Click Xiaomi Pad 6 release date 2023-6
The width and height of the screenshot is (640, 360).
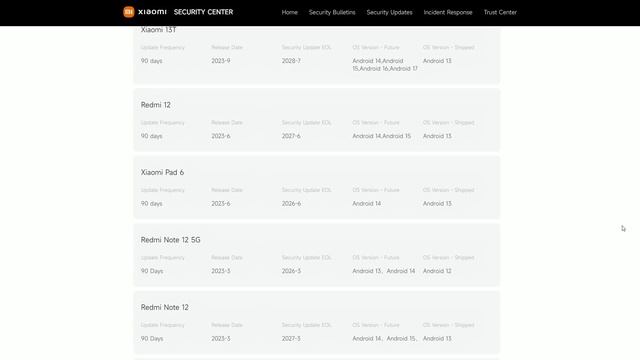221,203
